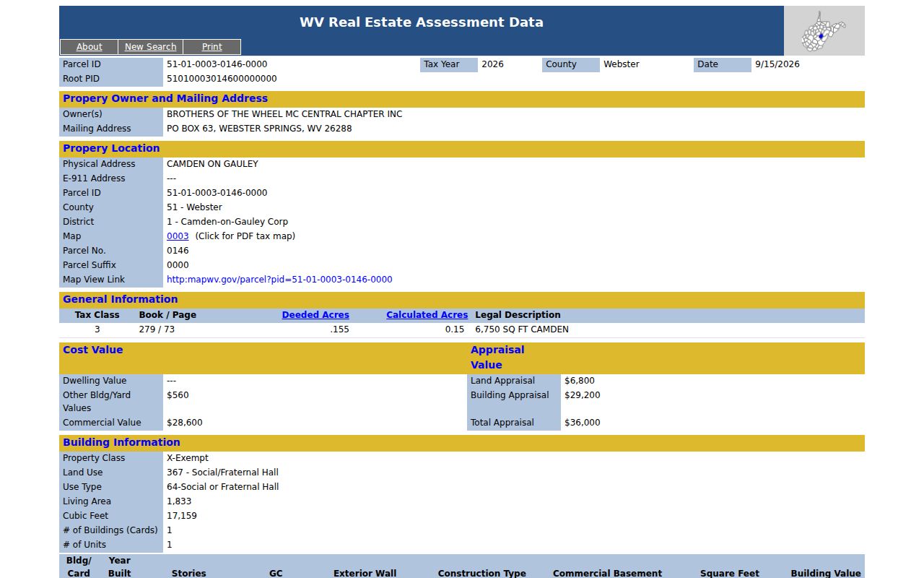Click Land Use 367 - Social/Fraternal Hall
Image resolution: width=924 pixels, height=578 pixels.
point(222,473)
